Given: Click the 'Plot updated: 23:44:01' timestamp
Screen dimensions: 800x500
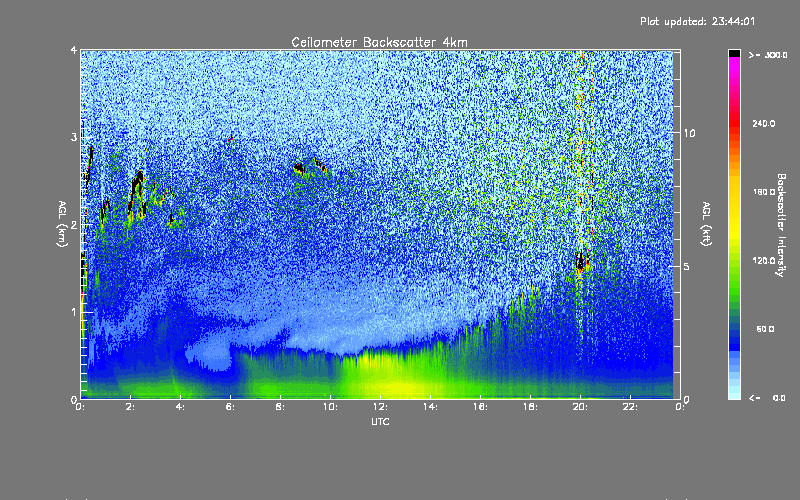Looking at the screenshot, I should pyautogui.click(x=697, y=21).
